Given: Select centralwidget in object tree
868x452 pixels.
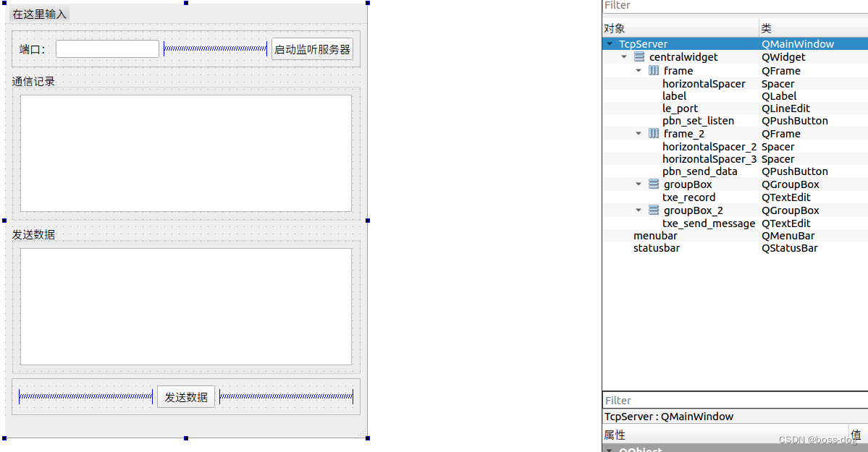Looking at the screenshot, I should [x=683, y=57].
